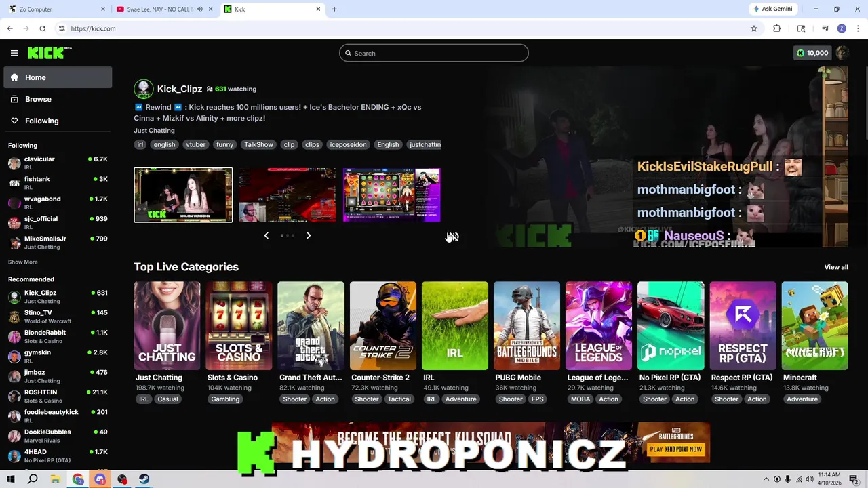Screen dimensions: 868x488
Task: Expand Show More under Following
Action: 23,262
